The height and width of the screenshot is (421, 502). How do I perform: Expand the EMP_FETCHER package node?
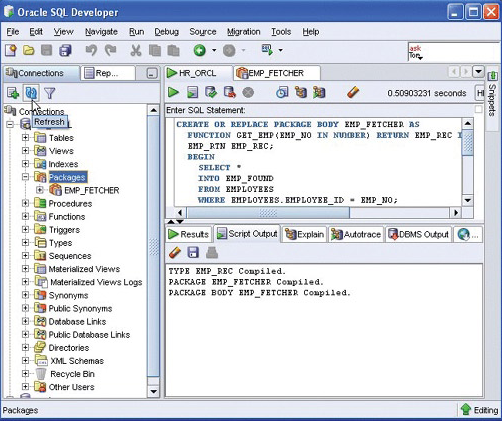coord(40,190)
